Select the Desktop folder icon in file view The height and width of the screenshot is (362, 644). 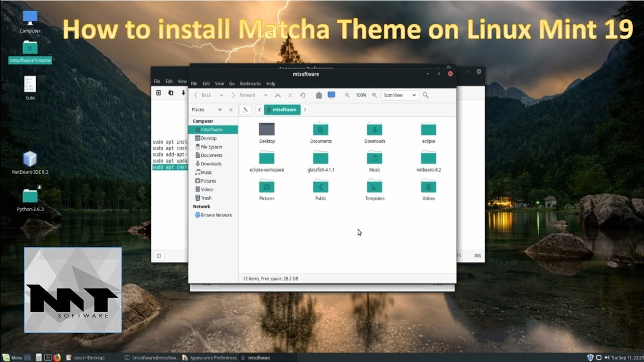pos(267,129)
